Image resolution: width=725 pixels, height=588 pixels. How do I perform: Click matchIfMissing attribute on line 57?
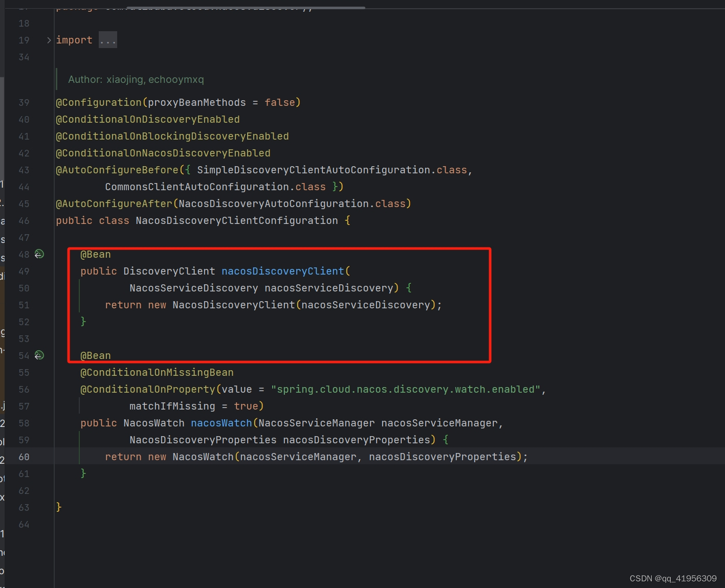(172, 406)
